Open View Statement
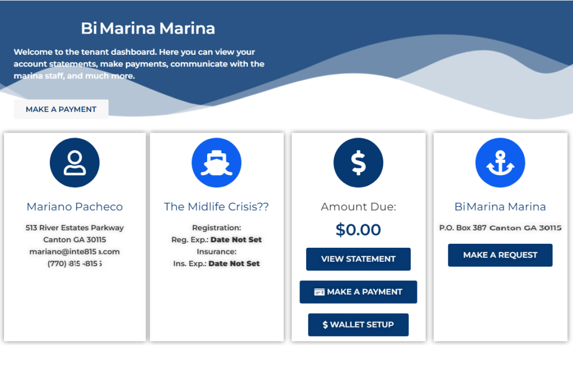Screen dimensions: 573x392 [358, 259]
